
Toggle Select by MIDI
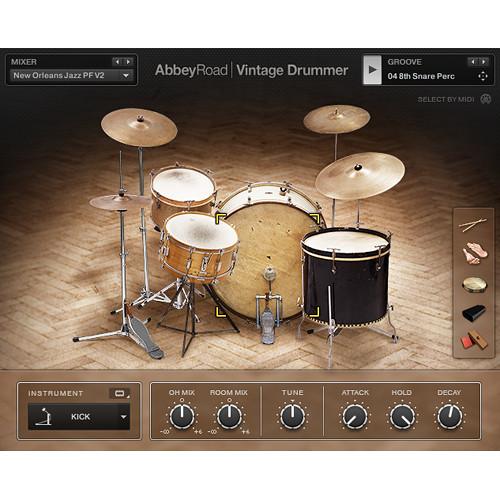(x=445, y=99)
